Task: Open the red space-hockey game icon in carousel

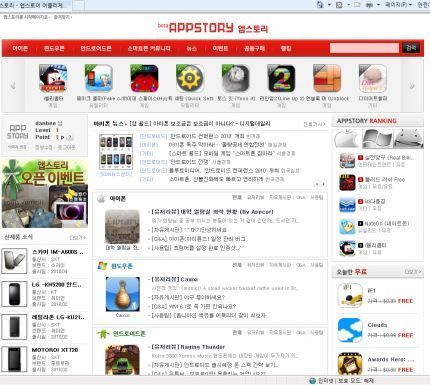Action: tap(144, 79)
